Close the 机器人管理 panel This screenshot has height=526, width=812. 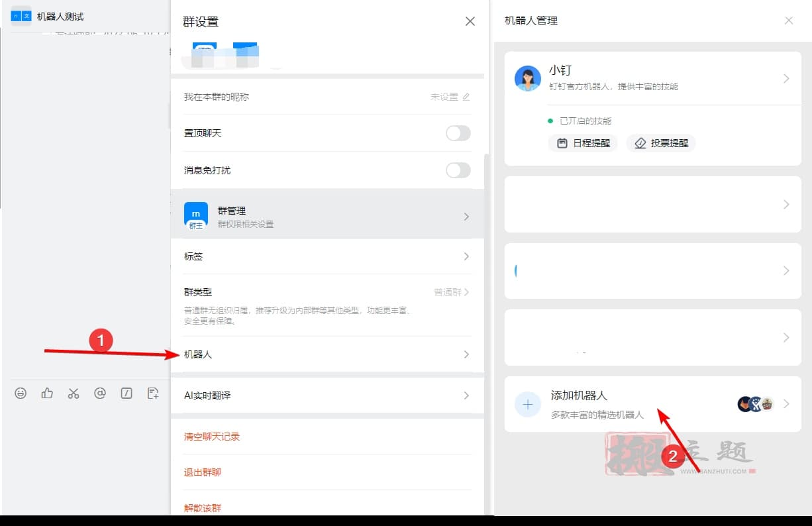(x=789, y=21)
